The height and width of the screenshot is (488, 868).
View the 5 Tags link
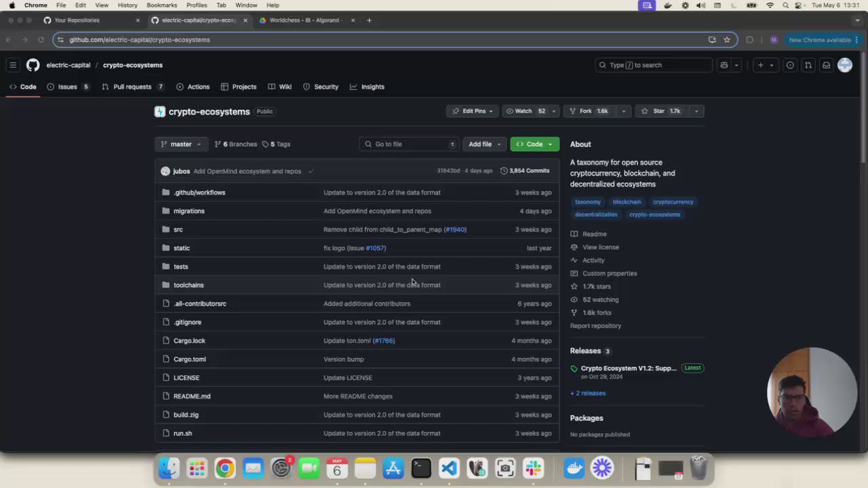pos(276,144)
